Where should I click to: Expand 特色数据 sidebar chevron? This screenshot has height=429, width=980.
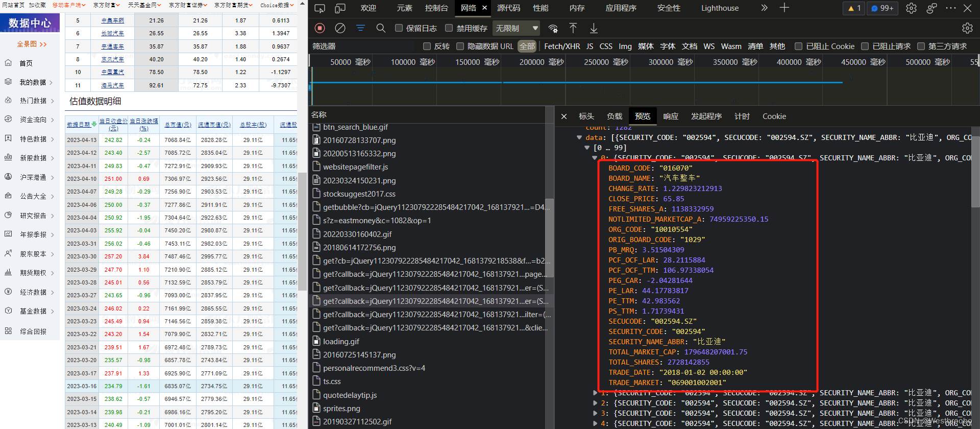[x=53, y=139]
